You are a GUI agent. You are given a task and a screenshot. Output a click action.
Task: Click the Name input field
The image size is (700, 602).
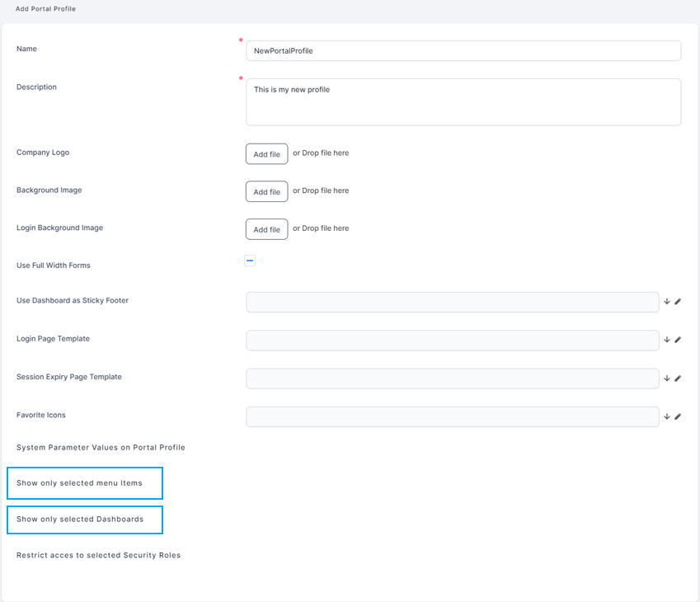[463, 50]
